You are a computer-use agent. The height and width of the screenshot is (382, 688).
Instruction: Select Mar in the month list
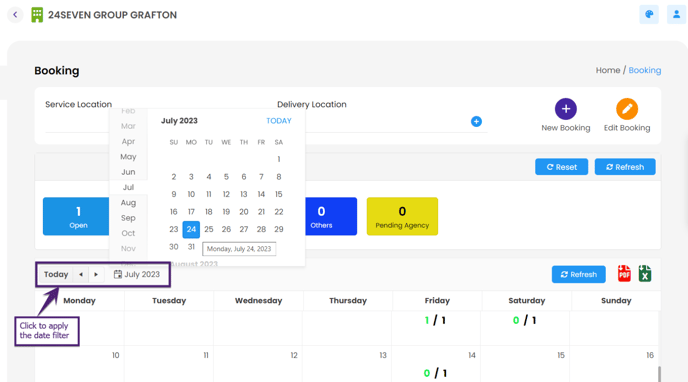click(x=128, y=126)
